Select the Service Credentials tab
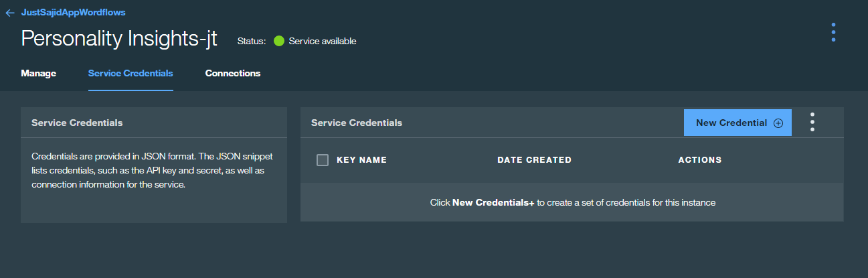Viewport: 868px width, 278px height. [x=131, y=73]
